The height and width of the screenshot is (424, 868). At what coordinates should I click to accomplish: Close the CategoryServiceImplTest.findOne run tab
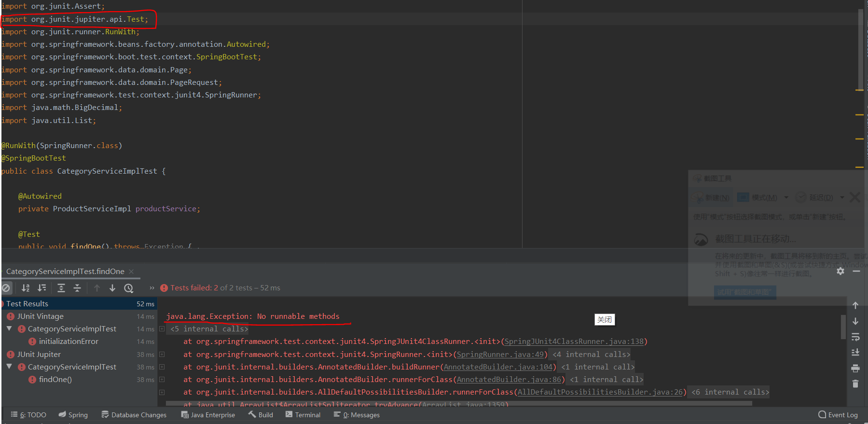click(x=131, y=272)
